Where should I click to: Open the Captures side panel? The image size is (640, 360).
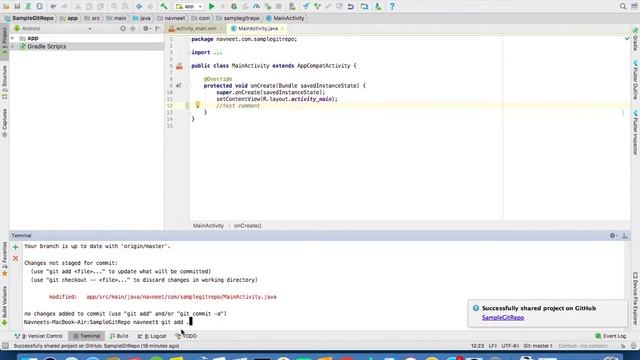4,123
